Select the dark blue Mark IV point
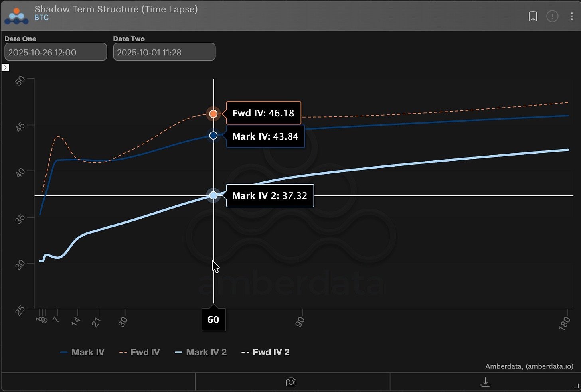This screenshot has height=392, width=581. 213,136
